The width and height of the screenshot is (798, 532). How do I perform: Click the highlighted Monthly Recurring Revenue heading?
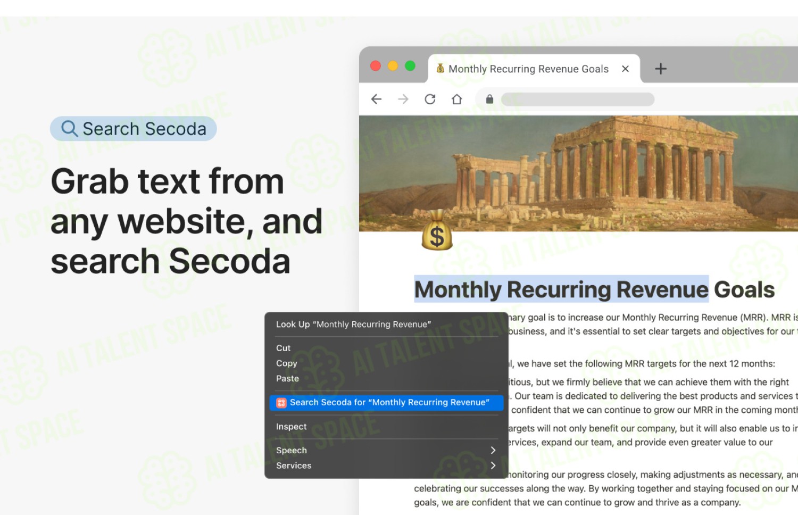coord(561,289)
